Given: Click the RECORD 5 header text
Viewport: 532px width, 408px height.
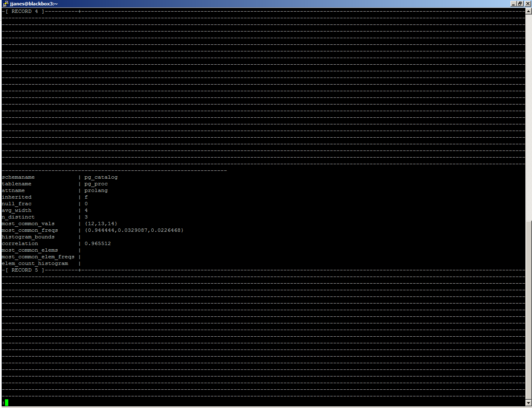Looking at the screenshot, I should [x=25, y=270].
